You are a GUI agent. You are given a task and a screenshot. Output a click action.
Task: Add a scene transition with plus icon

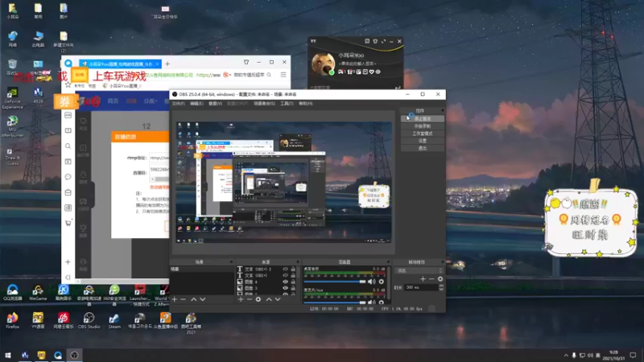(x=423, y=279)
